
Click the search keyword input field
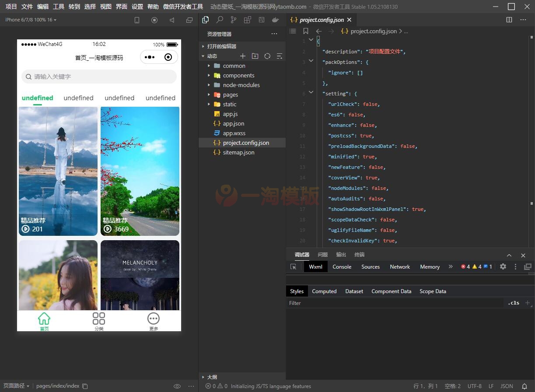[x=99, y=77]
